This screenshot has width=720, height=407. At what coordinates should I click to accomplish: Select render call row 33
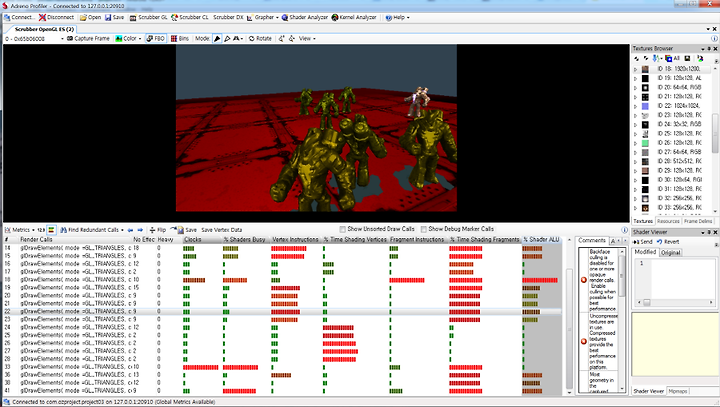pyautogui.click(x=282, y=367)
